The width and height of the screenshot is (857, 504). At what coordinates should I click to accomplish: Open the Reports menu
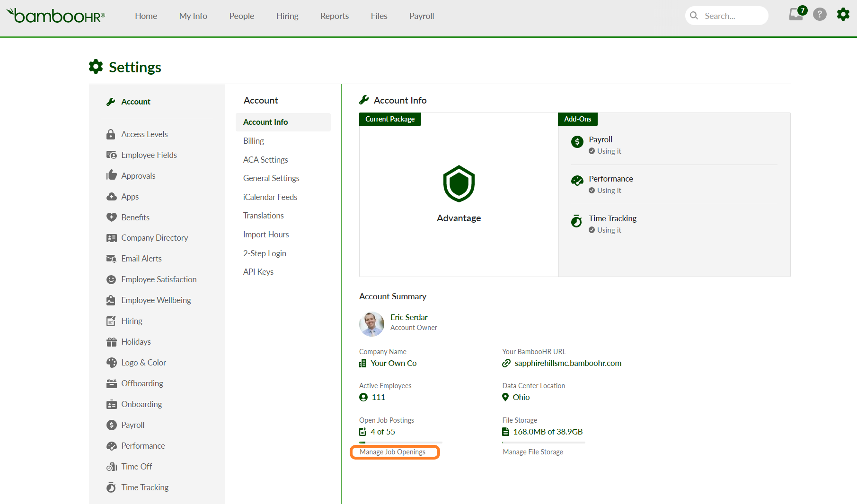click(x=335, y=16)
